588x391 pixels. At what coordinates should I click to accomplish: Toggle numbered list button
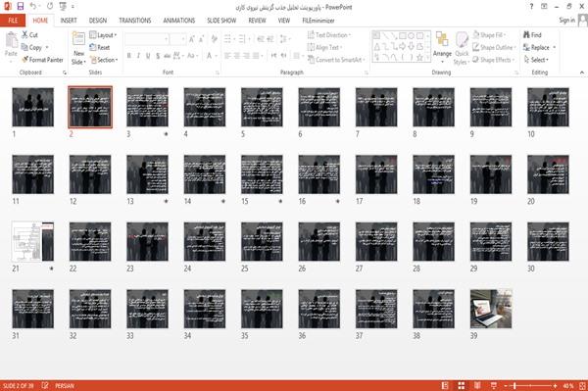(242, 39)
